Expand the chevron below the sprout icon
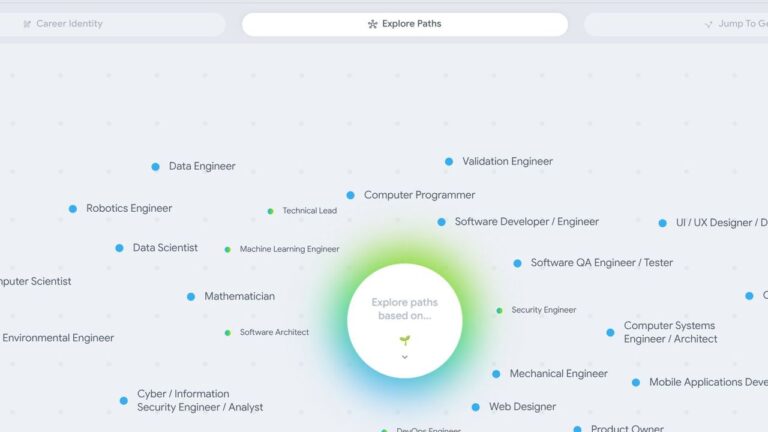The height and width of the screenshot is (432, 768). [x=405, y=357]
